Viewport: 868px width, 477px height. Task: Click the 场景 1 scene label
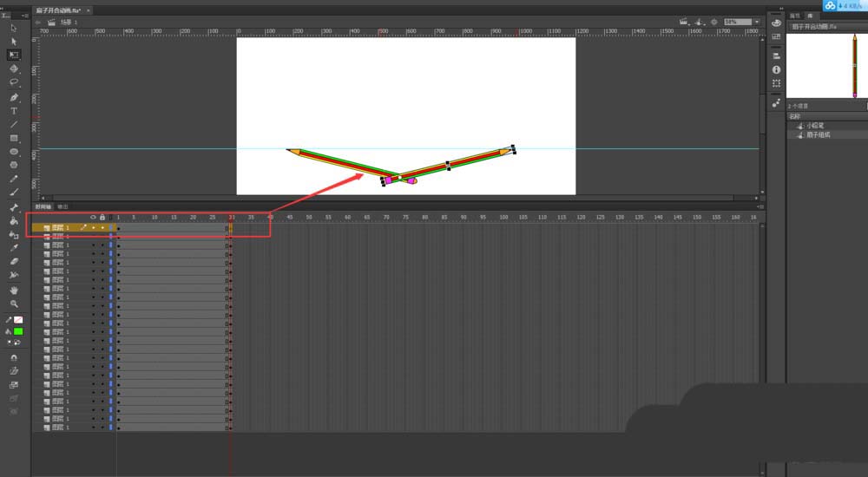(69, 23)
